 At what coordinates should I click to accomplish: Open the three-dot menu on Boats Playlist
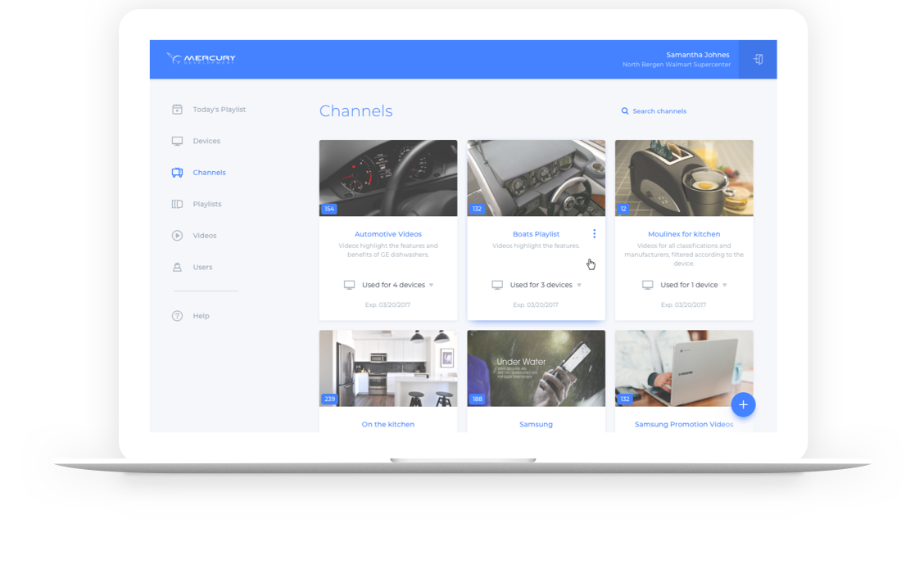point(594,234)
